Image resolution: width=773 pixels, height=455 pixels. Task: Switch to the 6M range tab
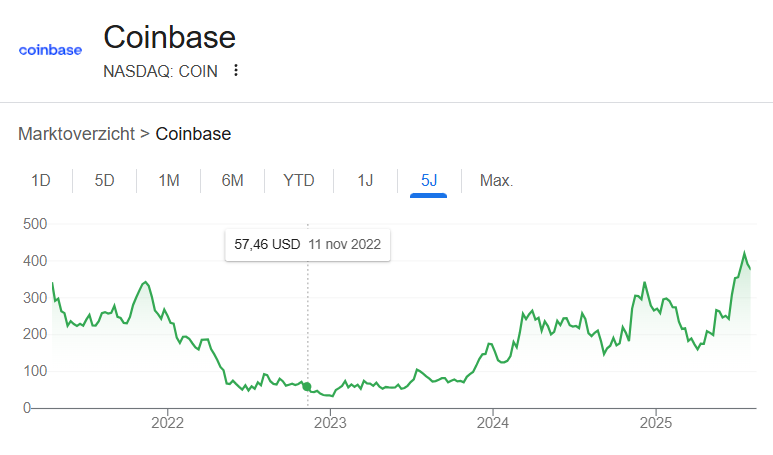point(233,181)
